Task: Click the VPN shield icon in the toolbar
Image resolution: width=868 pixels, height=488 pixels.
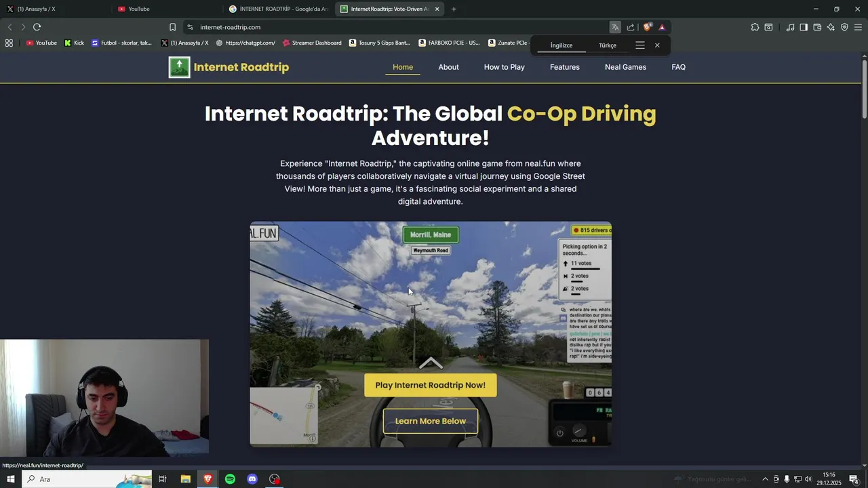Action: (x=844, y=27)
